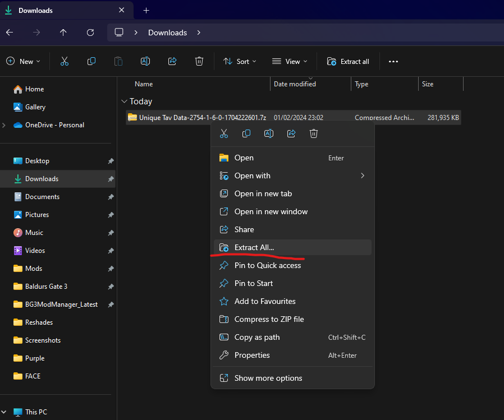Click the paste icon in the toolbar
Image resolution: width=504 pixels, height=420 pixels.
(x=118, y=61)
